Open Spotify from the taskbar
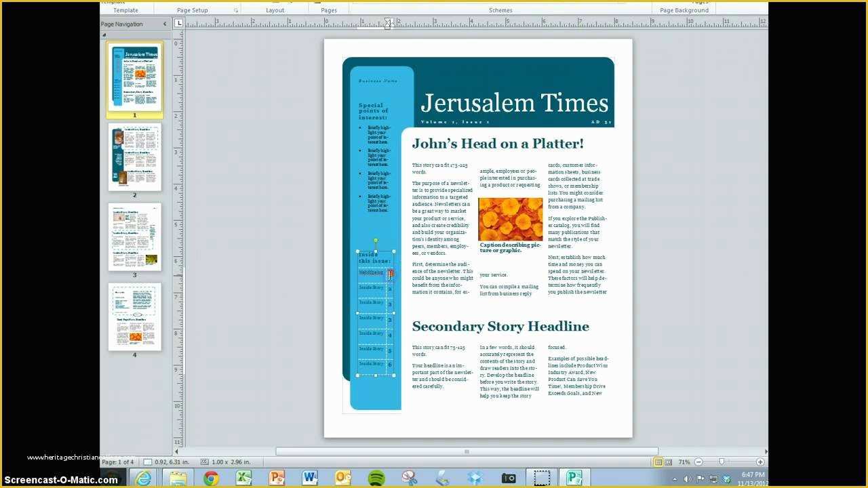 tap(376, 478)
